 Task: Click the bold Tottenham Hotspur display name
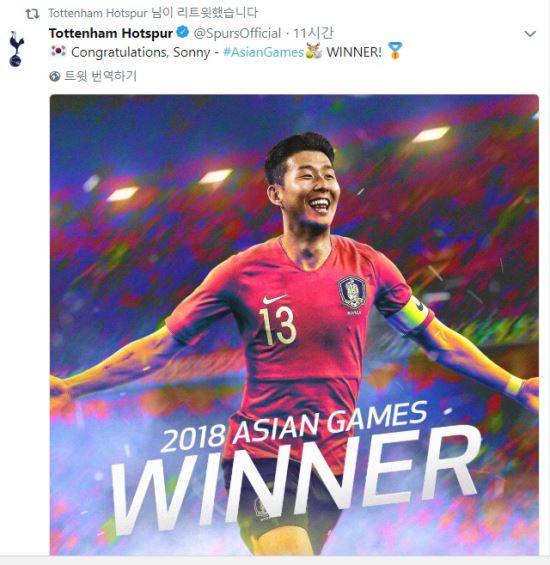pos(111,33)
